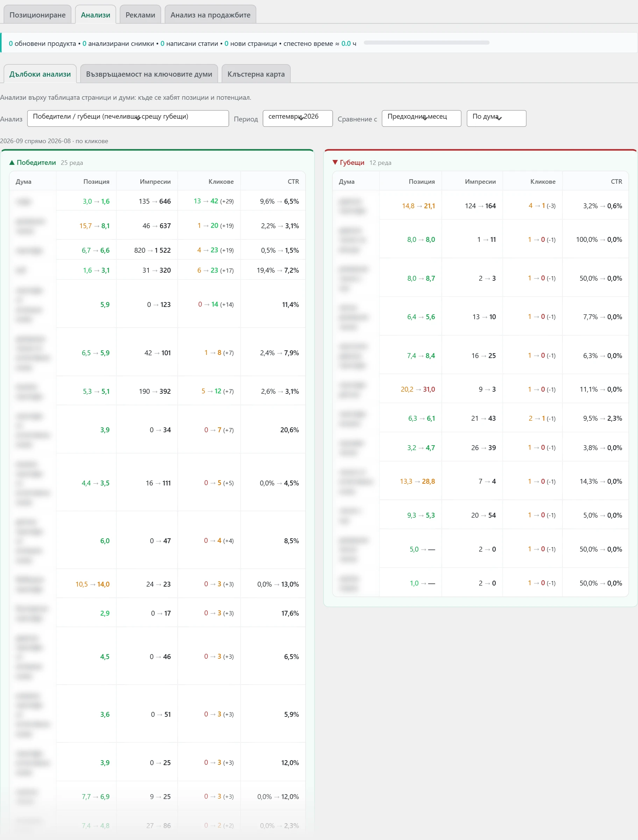This screenshot has height=840, width=638.
Task: Select the Дълбоки анализи sub-tab
Action: pyautogui.click(x=40, y=74)
